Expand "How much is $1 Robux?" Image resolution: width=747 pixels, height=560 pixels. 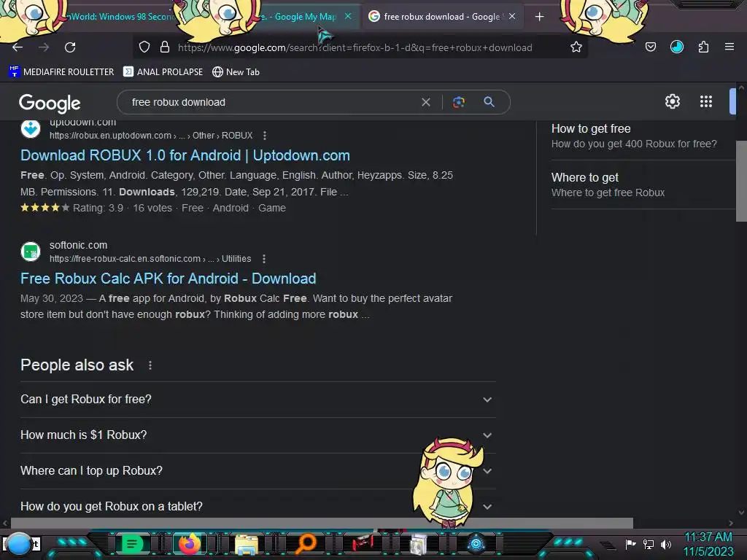coord(258,435)
